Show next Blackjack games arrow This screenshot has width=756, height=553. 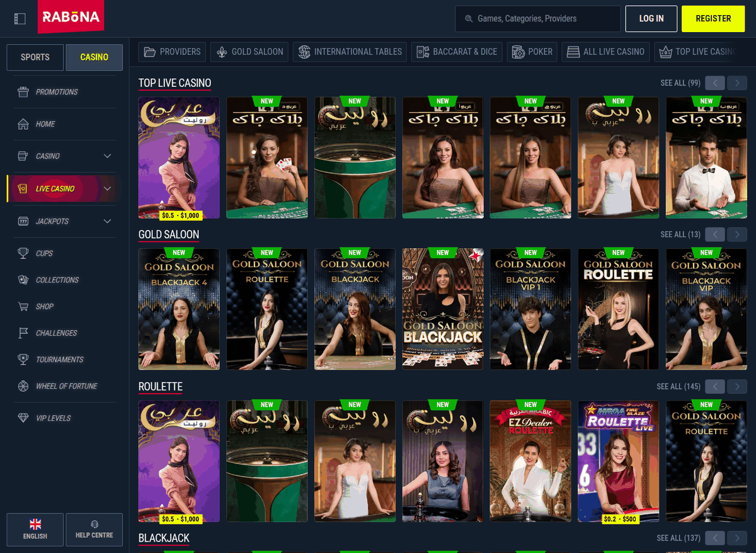(737, 538)
